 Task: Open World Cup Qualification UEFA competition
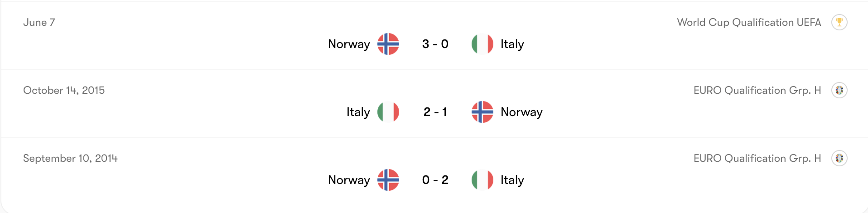click(748, 22)
